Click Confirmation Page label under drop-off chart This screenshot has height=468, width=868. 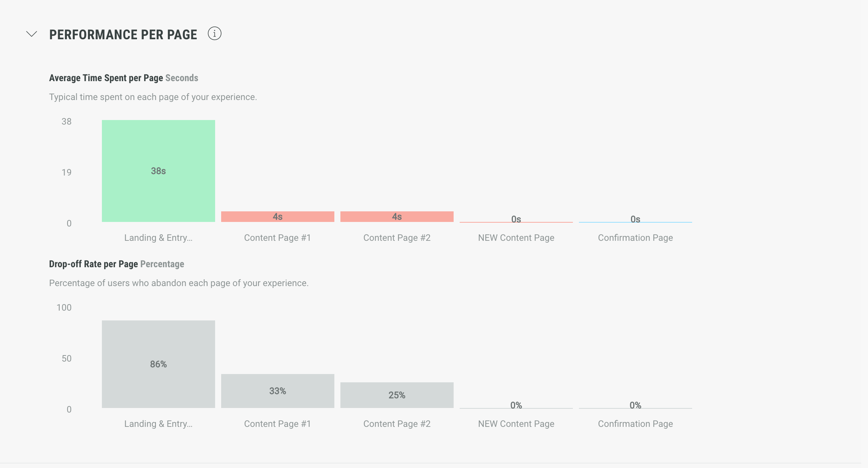click(636, 424)
